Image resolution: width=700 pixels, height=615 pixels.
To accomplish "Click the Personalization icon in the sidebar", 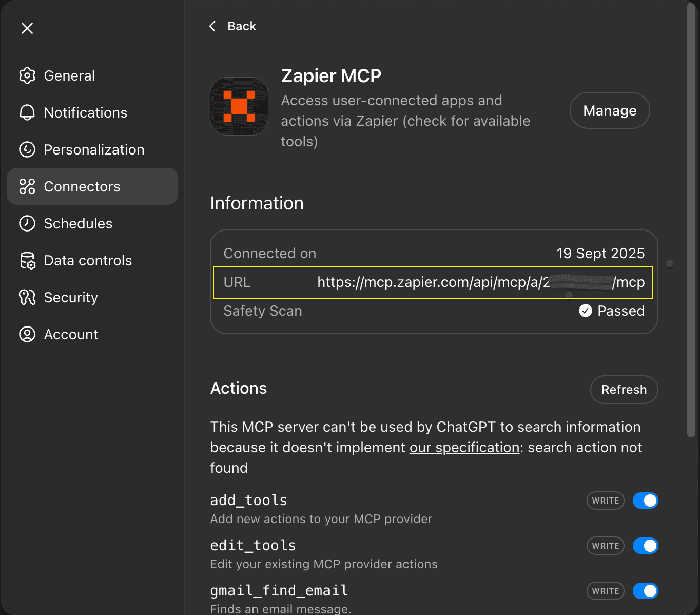I will (27, 149).
